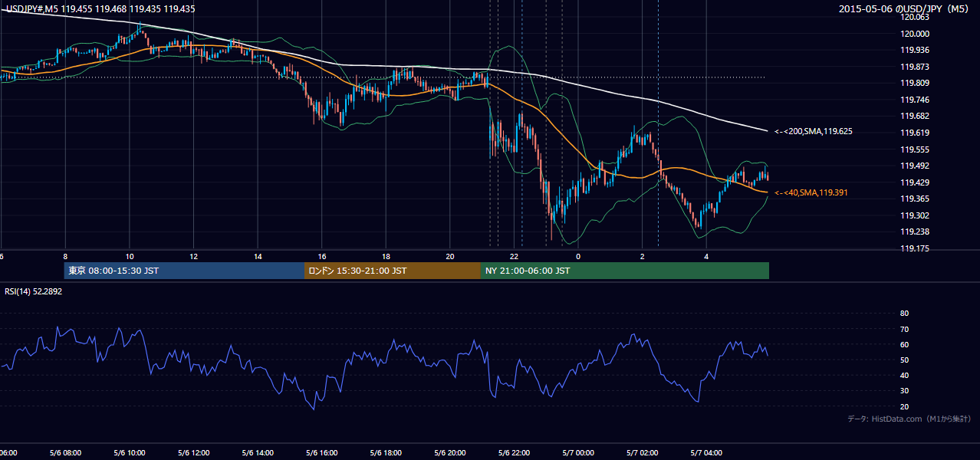Click price level 119.429 on the axis
The width and height of the screenshot is (980, 460).
[915, 182]
